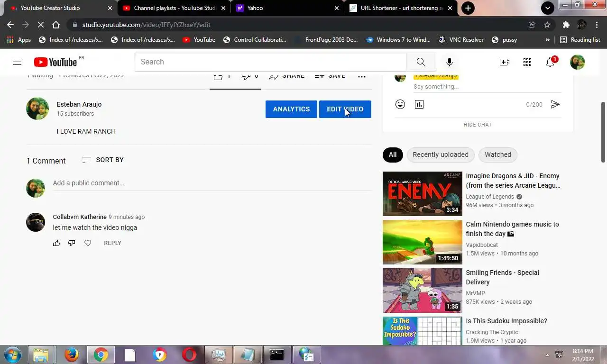Switch to the Yahoo tab
Image resolution: width=607 pixels, height=364 pixels.
click(287, 8)
